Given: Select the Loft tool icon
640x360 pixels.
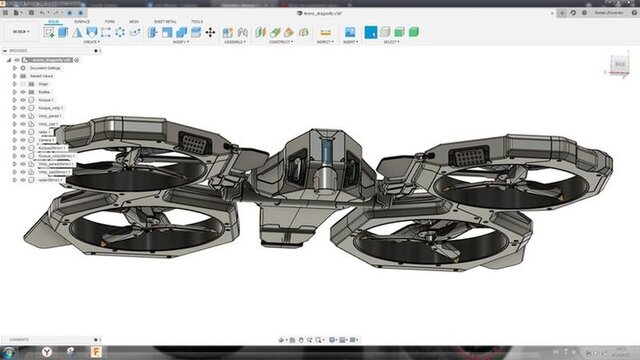Looking at the screenshot, I should click(77, 32).
